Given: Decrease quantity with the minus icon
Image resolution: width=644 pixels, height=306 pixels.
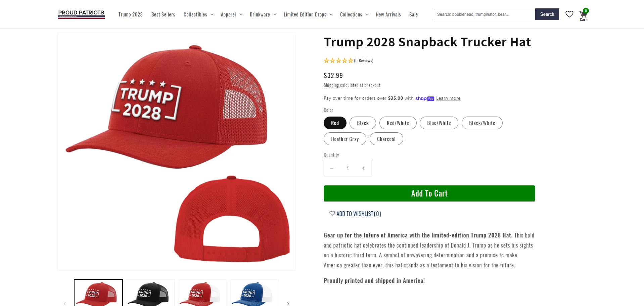Looking at the screenshot, I should coord(332,168).
